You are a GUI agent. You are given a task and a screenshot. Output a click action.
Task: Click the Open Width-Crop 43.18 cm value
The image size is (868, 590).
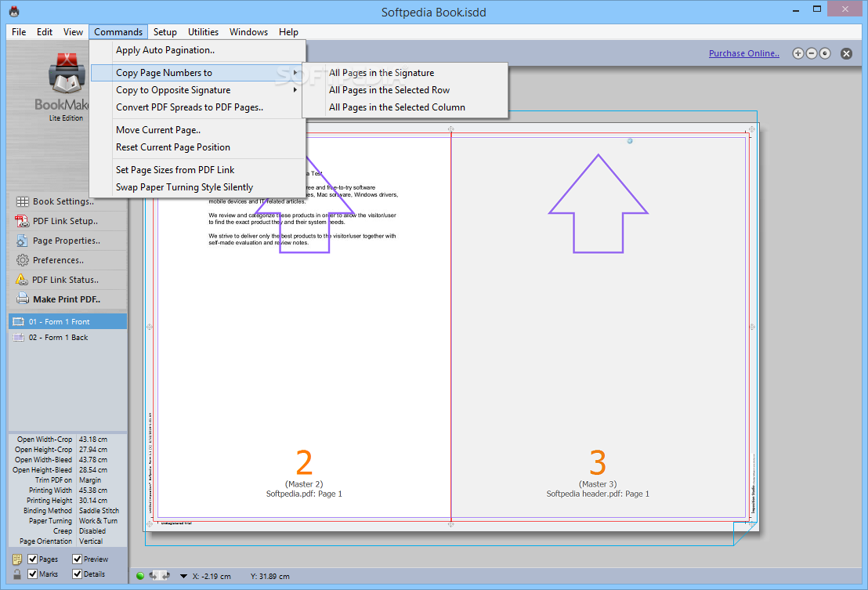pyautogui.click(x=93, y=440)
